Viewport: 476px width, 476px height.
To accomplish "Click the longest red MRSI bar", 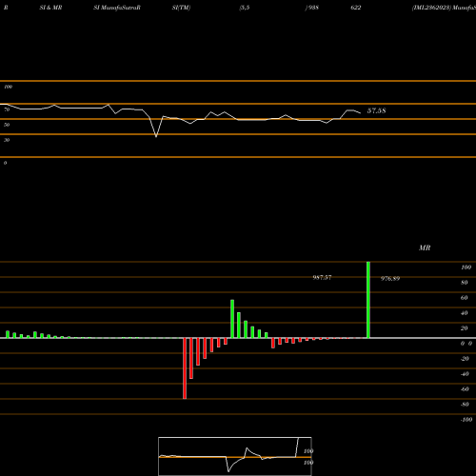I will click(x=185, y=368).
